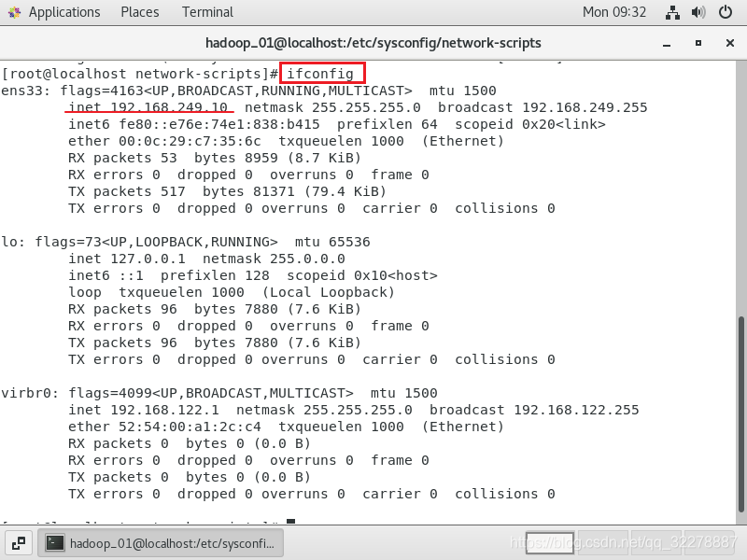Image resolution: width=747 pixels, height=560 pixels.
Task: Click TX packets 517 text
Action: coord(127,191)
